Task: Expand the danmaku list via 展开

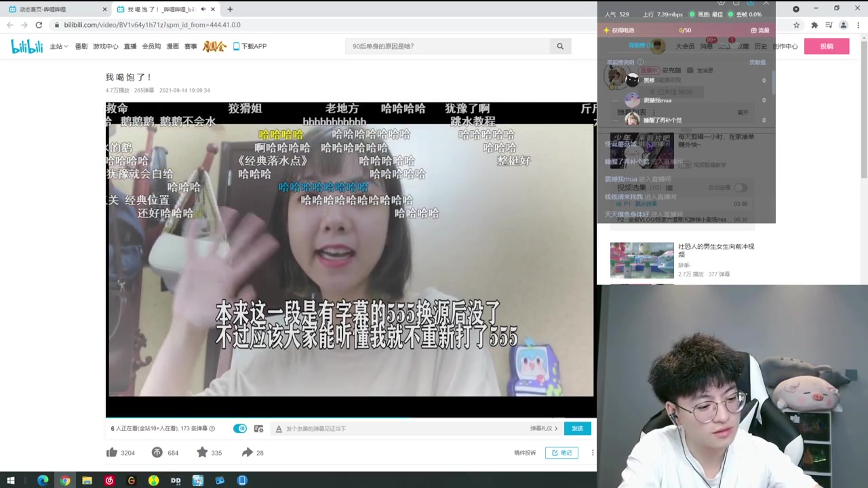Action: pos(743,112)
